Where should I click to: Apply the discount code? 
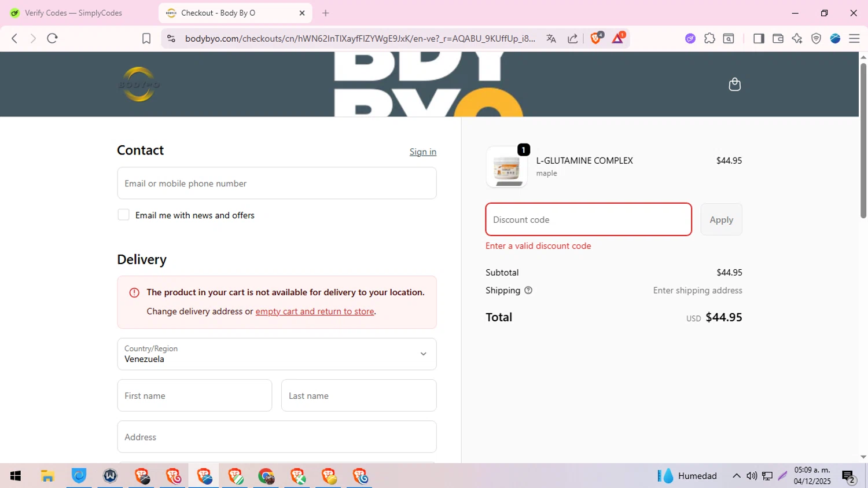tap(721, 219)
